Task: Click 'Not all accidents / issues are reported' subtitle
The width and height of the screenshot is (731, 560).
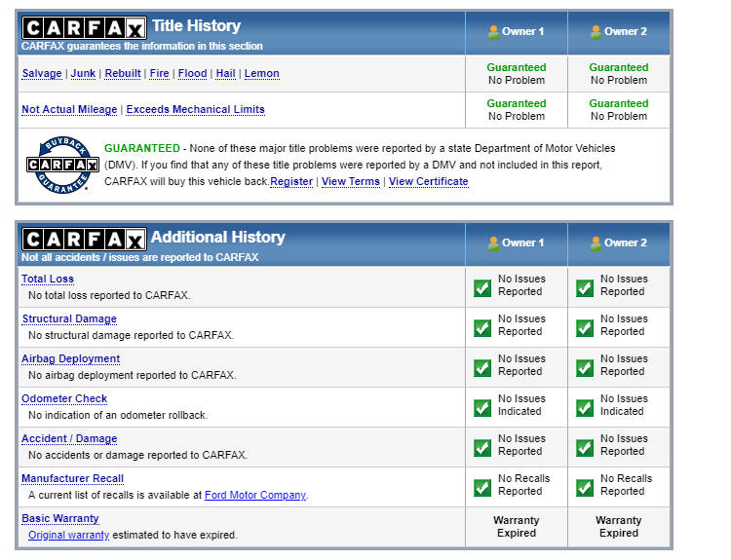Action: (139, 258)
